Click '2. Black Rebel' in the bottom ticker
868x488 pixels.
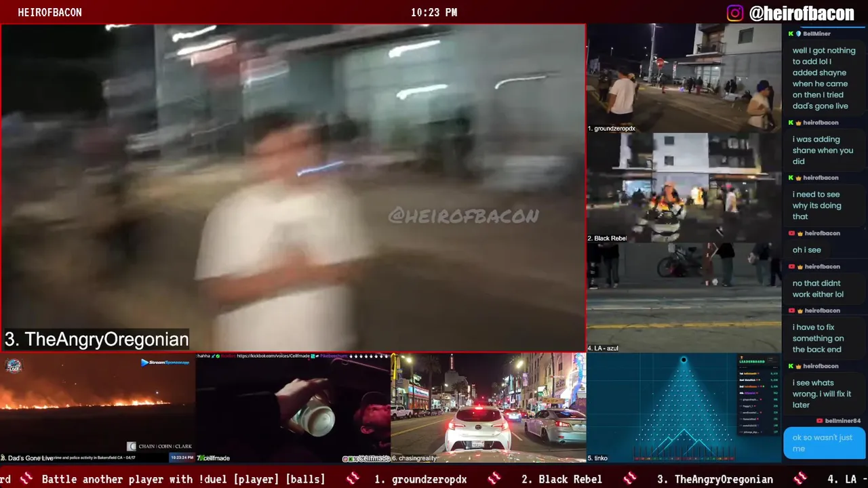[x=561, y=479]
